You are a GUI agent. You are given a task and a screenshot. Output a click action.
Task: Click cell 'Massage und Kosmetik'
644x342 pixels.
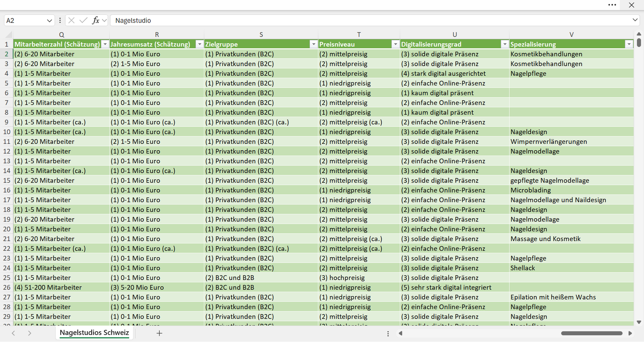coord(571,239)
